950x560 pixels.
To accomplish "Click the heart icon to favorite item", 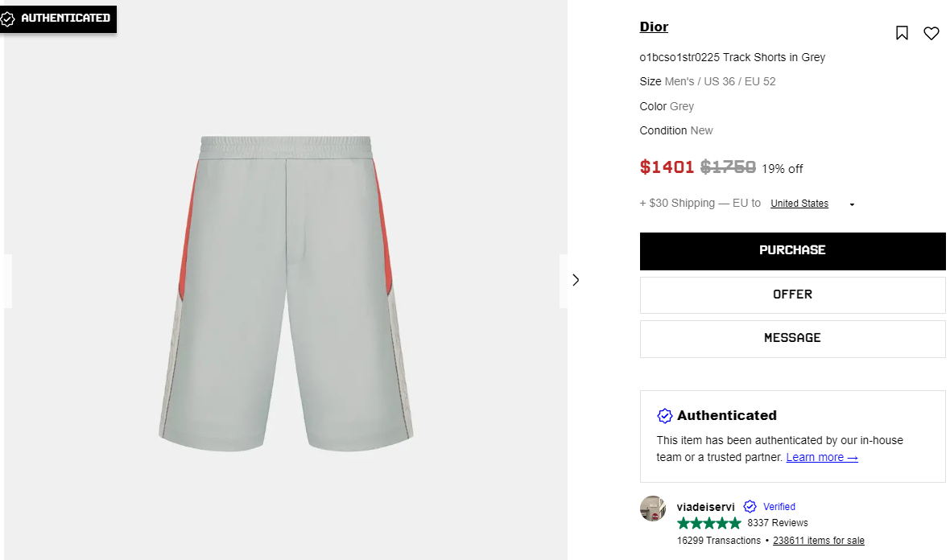I will coord(931,33).
